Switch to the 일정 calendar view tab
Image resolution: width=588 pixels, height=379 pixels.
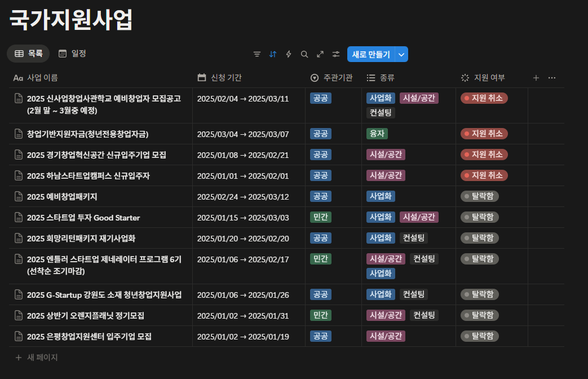point(72,54)
